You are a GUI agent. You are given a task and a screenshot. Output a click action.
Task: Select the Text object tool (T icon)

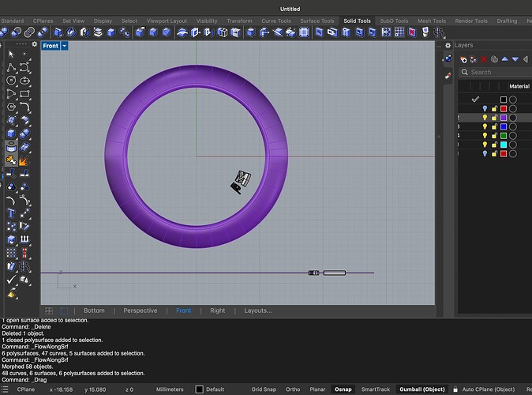click(11, 213)
